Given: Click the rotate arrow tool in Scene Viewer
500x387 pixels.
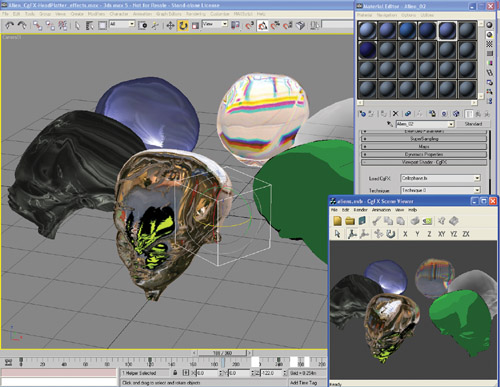Looking at the screenshot, I should click(391, 234).
